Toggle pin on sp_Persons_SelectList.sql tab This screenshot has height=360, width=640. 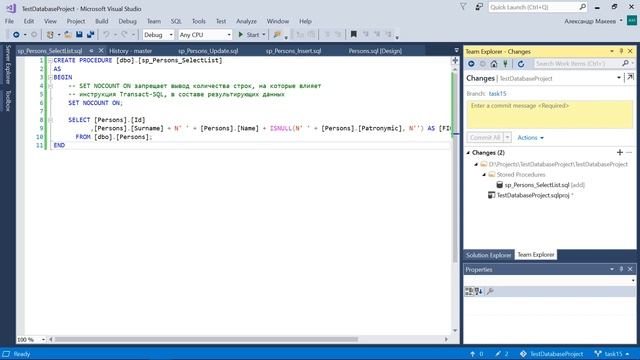click(x=91, y=51)
